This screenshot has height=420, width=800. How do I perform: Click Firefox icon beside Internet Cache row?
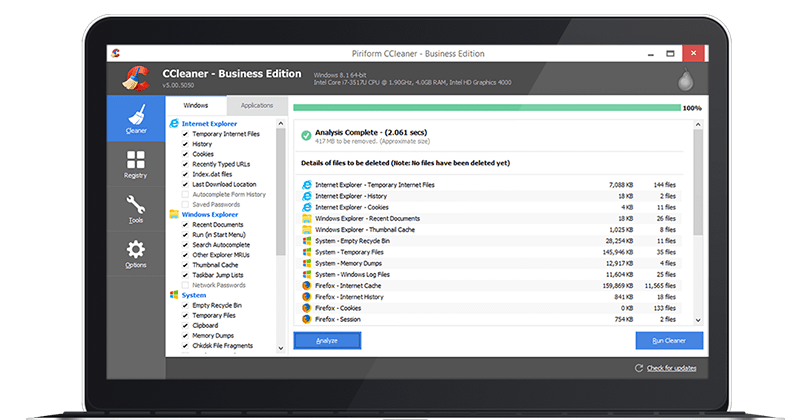(x=305, y=284)
